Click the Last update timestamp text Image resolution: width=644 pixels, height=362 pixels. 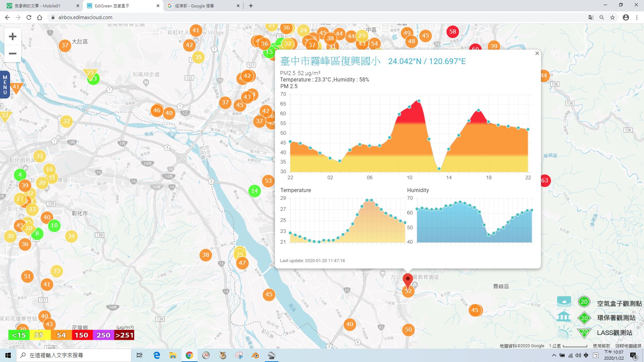(x=312, y=260)
